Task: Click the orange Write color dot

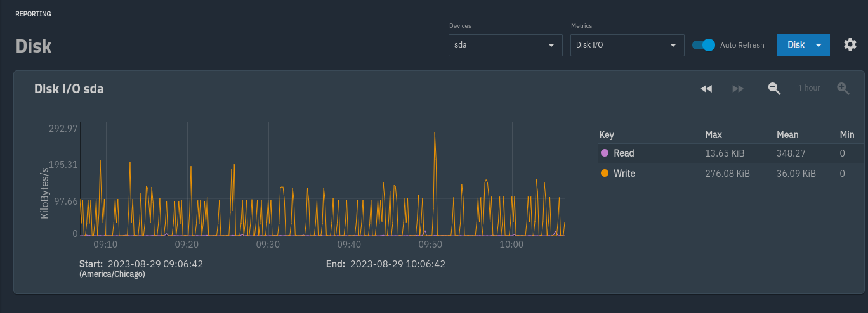Action: pos(605,174)
